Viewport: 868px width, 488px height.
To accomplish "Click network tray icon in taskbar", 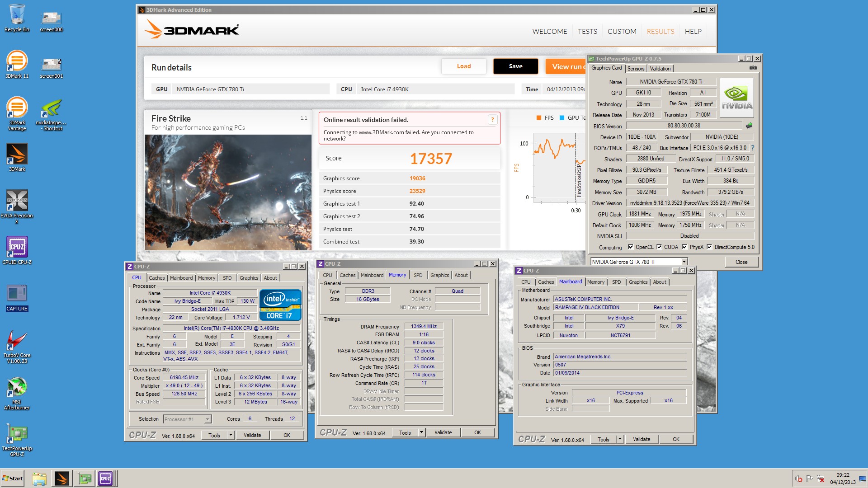I will (x=821, y=479).
